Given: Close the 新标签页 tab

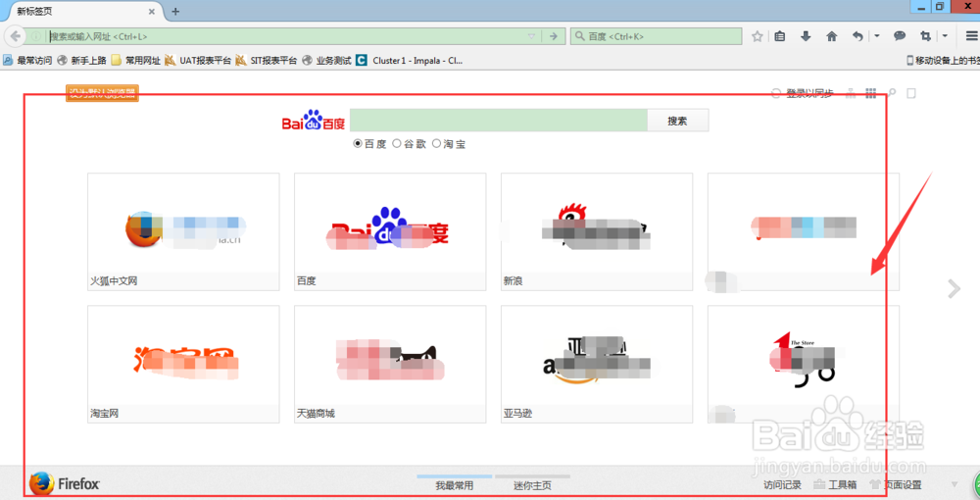Looking at the screenshot, I should tap(152, 11).
